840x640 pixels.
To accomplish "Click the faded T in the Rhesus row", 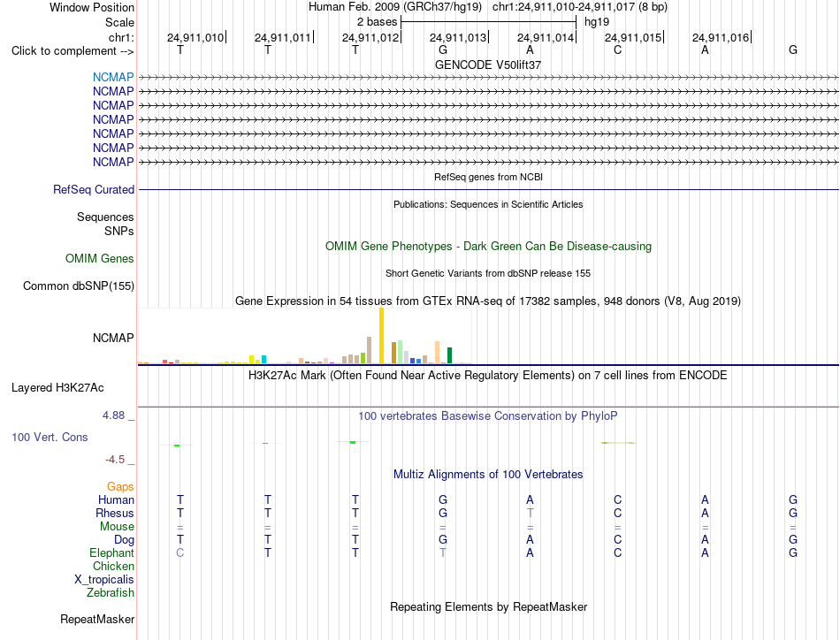I will coord(530,513).
